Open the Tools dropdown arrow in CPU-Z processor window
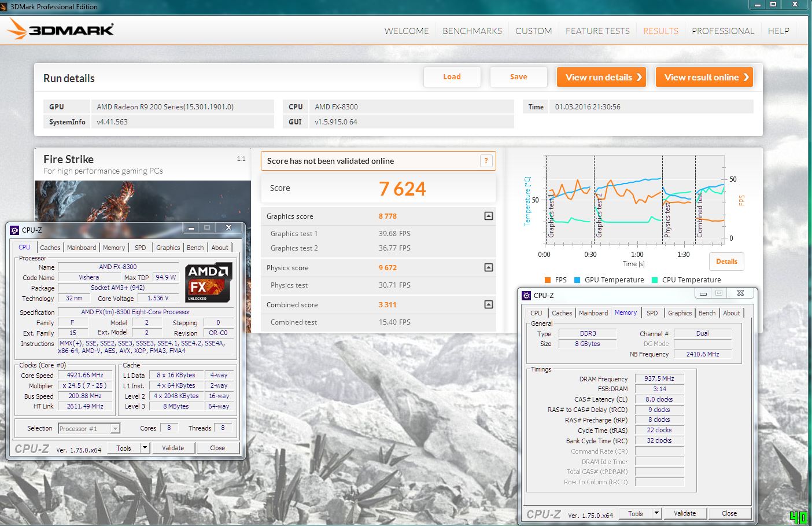 (145, 448)
